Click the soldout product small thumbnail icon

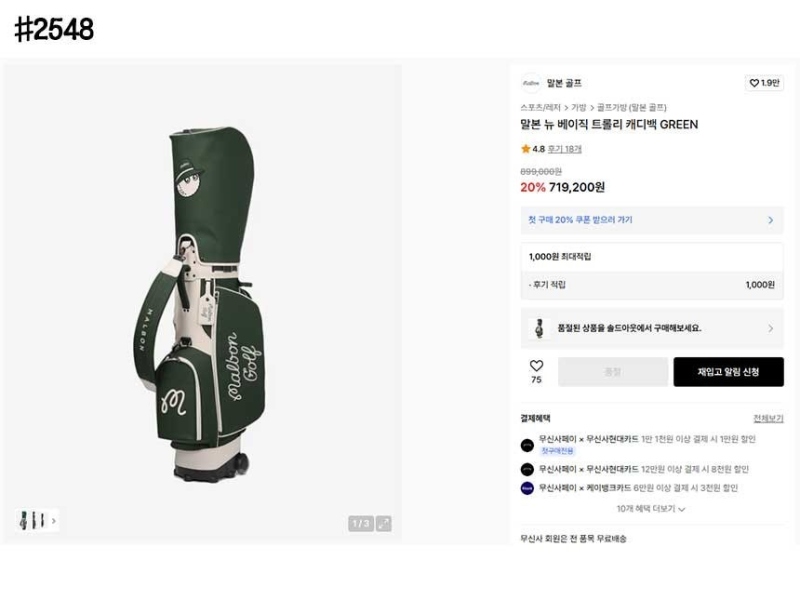[x=540, y=327]
